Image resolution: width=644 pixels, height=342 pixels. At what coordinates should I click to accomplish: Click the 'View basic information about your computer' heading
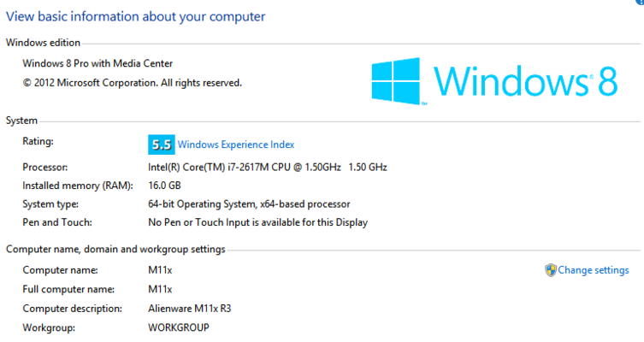135,16
